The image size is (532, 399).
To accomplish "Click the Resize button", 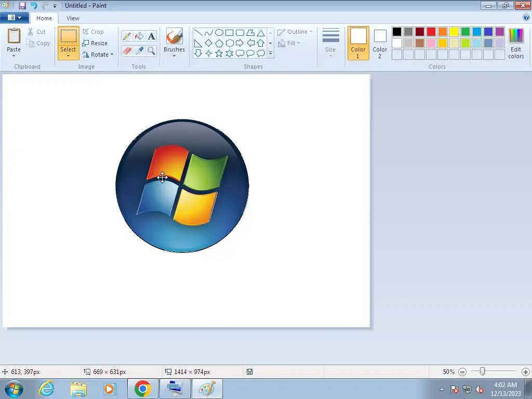I will coord(95,43).
